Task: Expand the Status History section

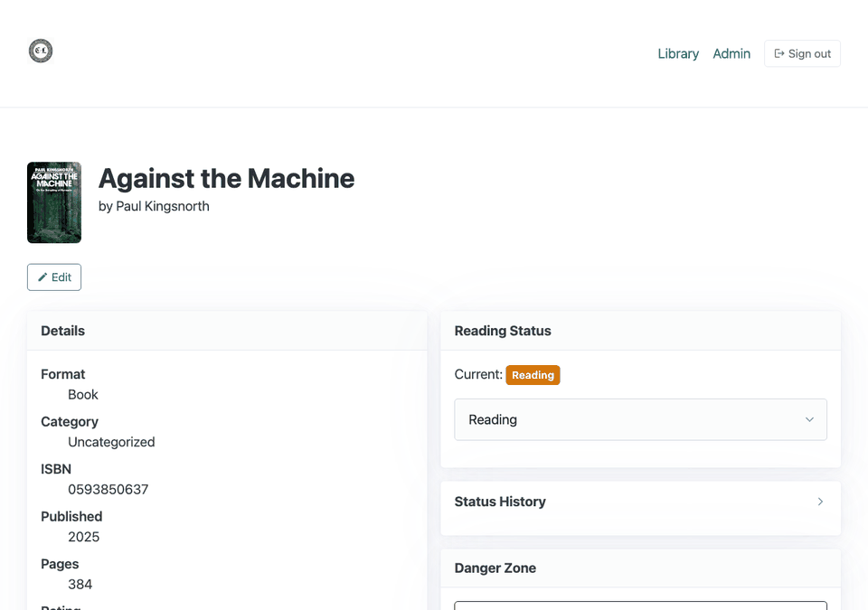Action: coord(640,502)
